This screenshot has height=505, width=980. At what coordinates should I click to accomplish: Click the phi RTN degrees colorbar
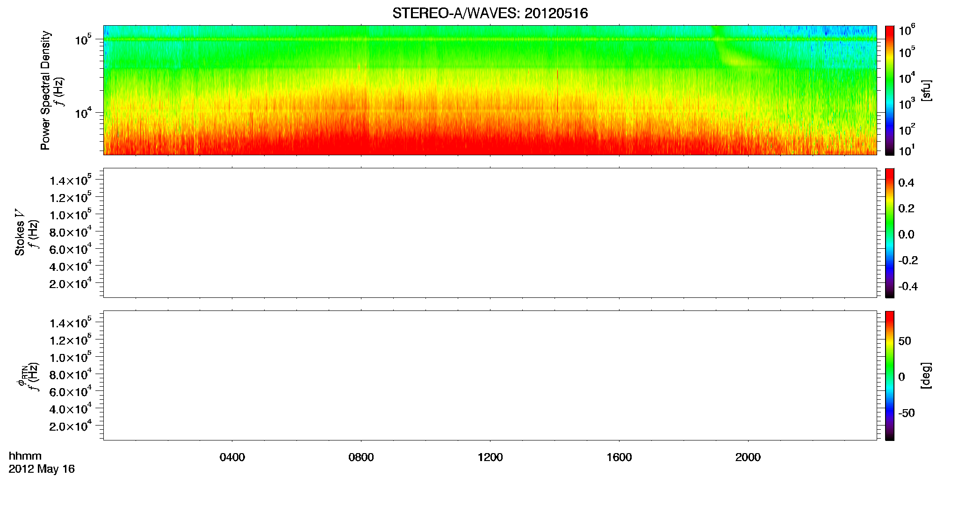pyautogui.click(x=890, y=375)
